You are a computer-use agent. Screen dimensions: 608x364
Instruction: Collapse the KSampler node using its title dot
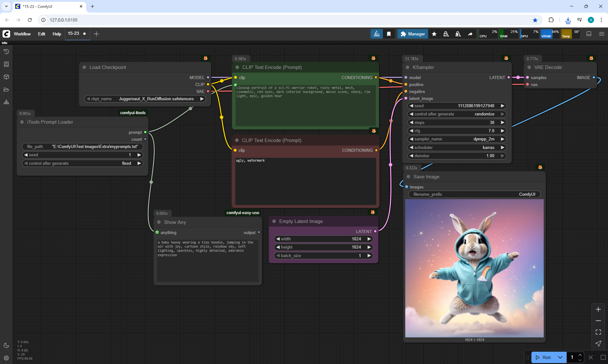408,67
